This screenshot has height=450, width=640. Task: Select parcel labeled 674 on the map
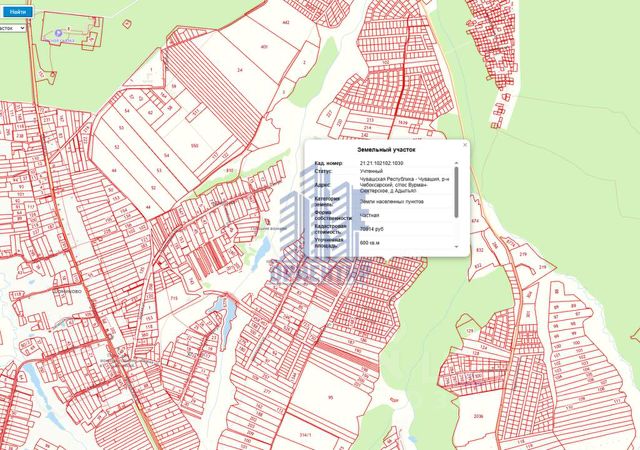[x=475, y=221]
